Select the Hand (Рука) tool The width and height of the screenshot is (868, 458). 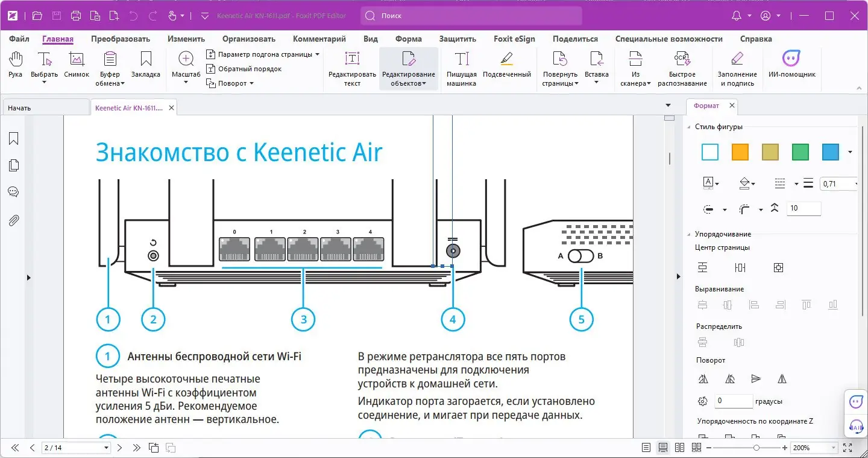point(15,65)
